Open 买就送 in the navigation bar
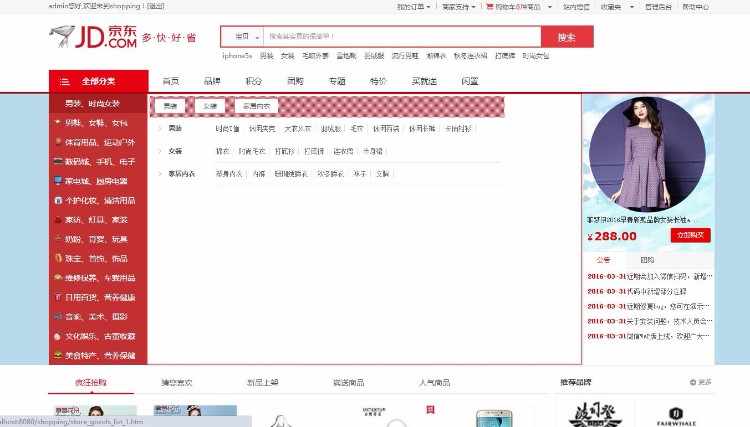Screen dimensions: 750x427 pyautogui.click(x=424, y=81)
